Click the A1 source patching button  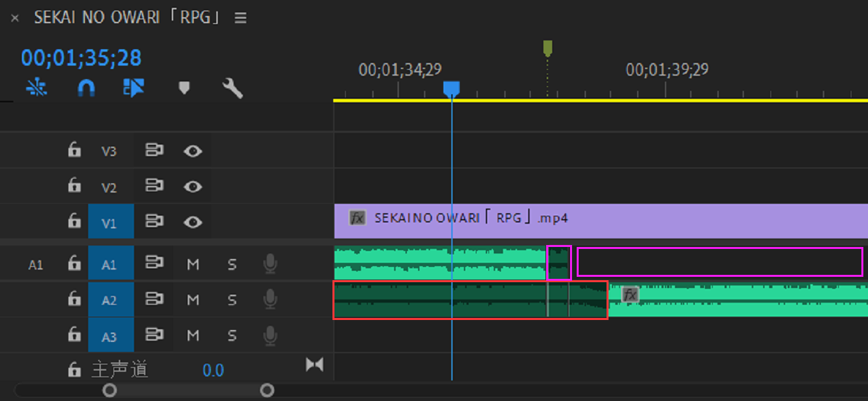[36, 265]
